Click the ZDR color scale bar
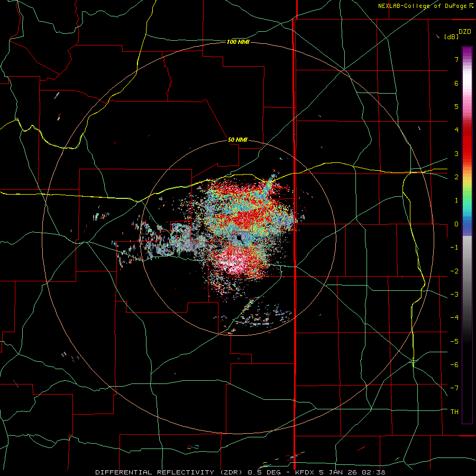 [467, 235]
